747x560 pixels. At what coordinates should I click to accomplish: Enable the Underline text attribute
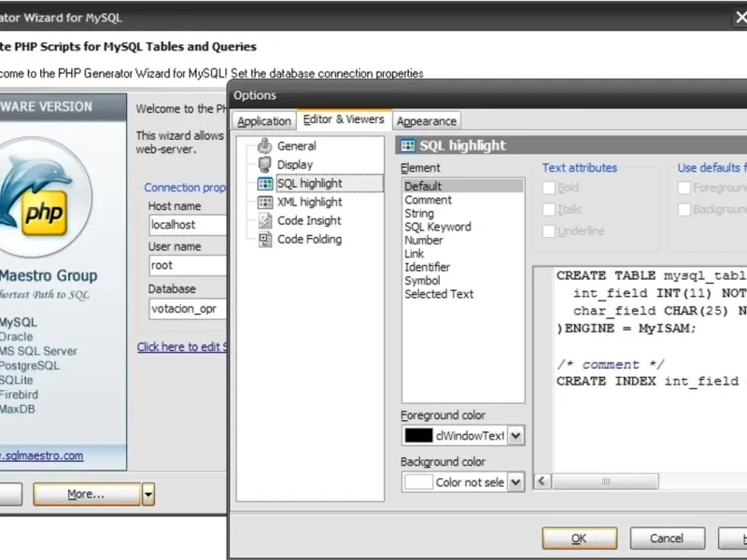(548, 231)
